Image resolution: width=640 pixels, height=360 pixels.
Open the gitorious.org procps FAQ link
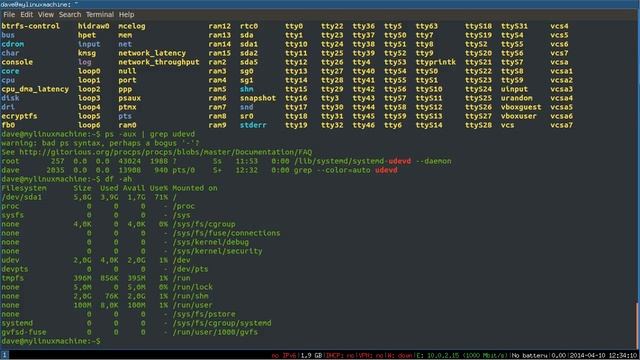click(165, 152)
